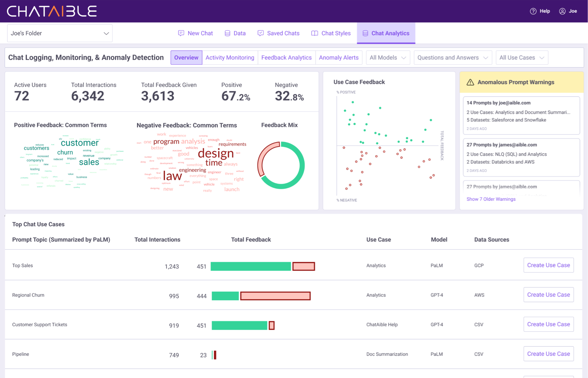The height and width of the screenshot is (378, 588).
Task: Click 'program' in negative word cloud
Action: pyautogui.click(x=166, y=142)
